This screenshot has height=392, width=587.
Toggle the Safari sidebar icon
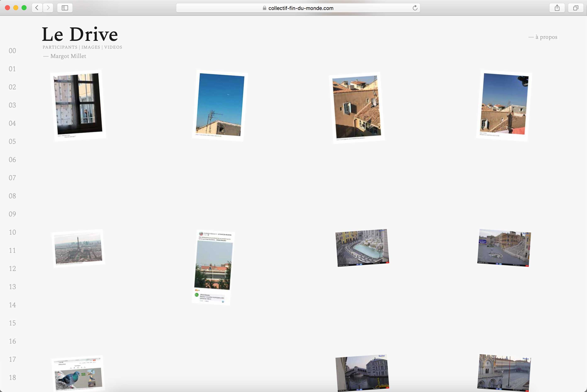[65, 8]
